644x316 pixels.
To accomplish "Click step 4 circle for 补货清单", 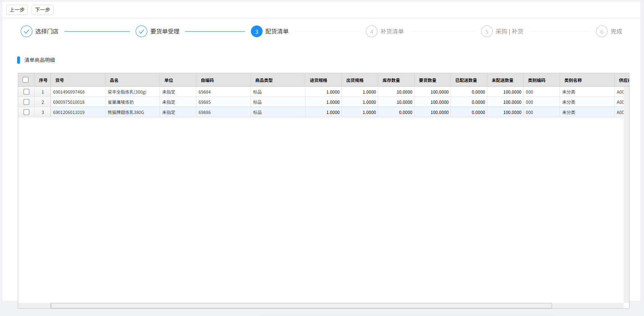I will click(372, 31).
